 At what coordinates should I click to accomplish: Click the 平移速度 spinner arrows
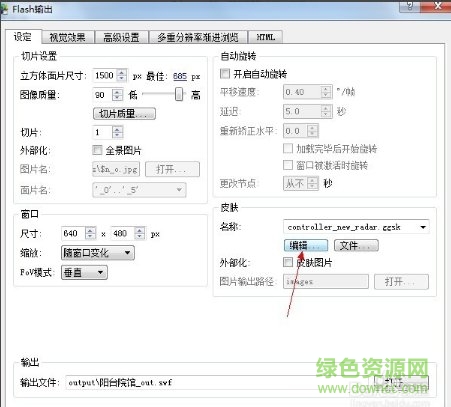[x=326, y=92]
